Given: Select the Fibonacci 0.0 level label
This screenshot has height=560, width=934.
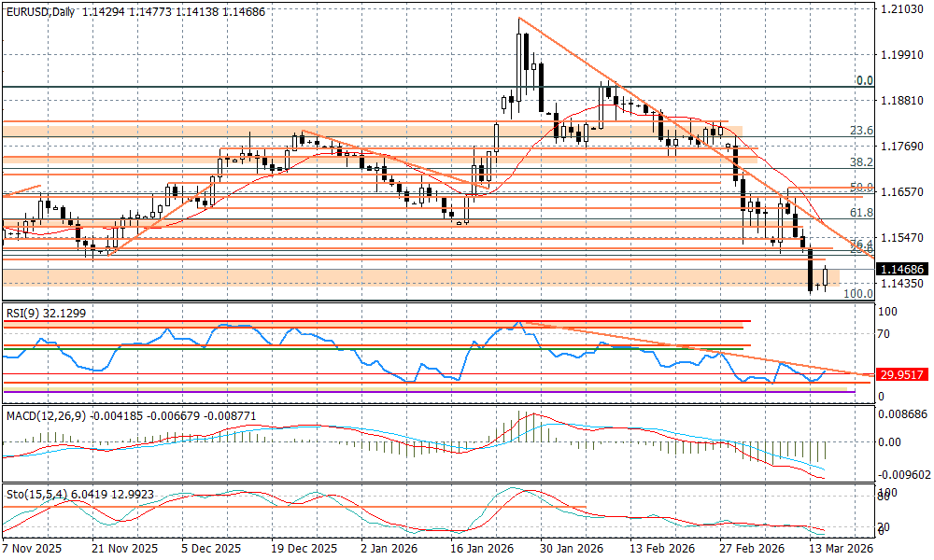Looking at the screenshot, I should [864, 81].
